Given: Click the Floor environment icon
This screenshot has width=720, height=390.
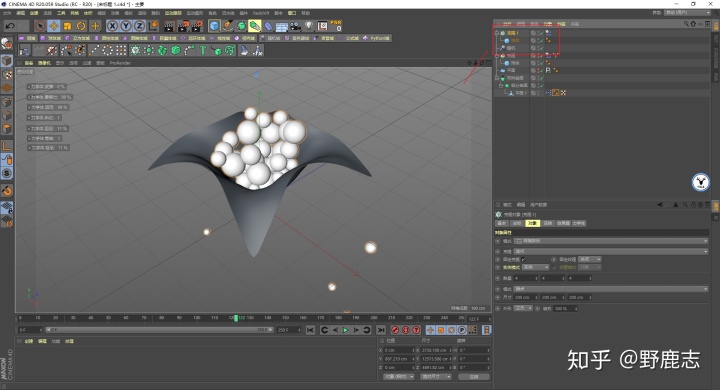Looking at the screenshot, I should (x=281, y=26).
